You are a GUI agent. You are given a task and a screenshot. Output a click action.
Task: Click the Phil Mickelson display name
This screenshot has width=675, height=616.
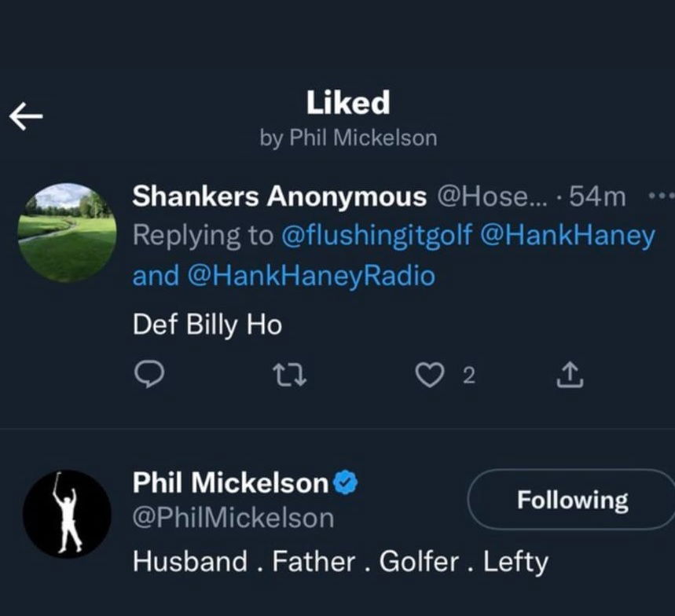pyautogui.click(x=230, y=483)
